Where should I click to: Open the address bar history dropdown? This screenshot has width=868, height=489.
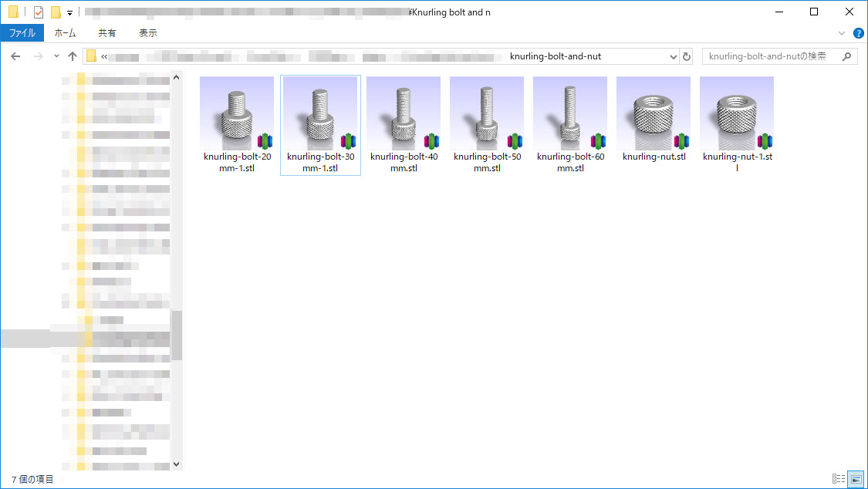672,56
